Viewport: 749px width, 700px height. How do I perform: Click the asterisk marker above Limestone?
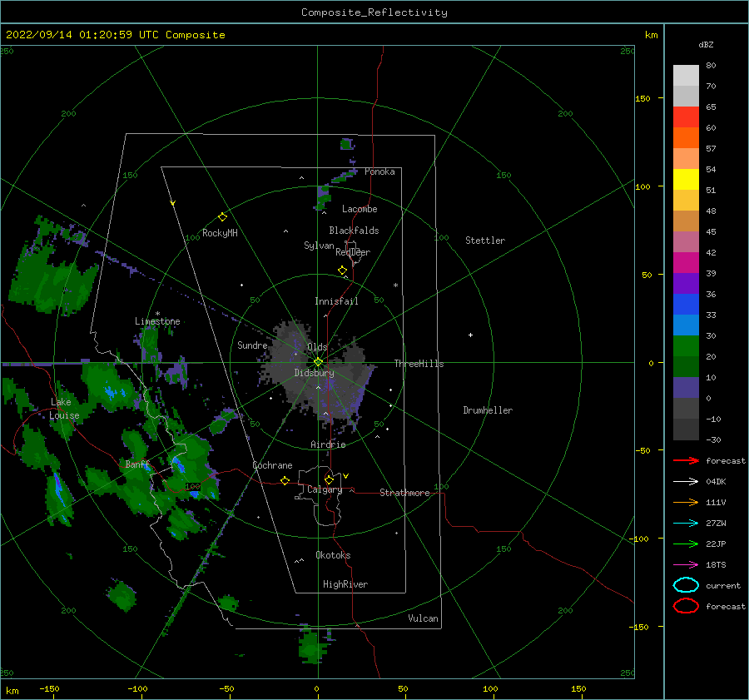click(157, 314)
